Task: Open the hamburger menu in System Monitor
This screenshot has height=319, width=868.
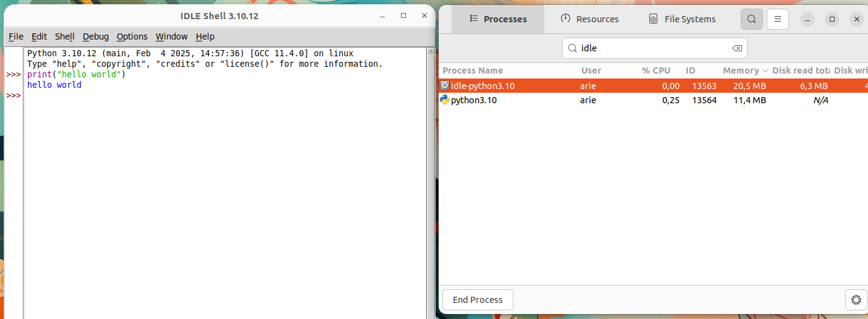Action: point(778,19)
